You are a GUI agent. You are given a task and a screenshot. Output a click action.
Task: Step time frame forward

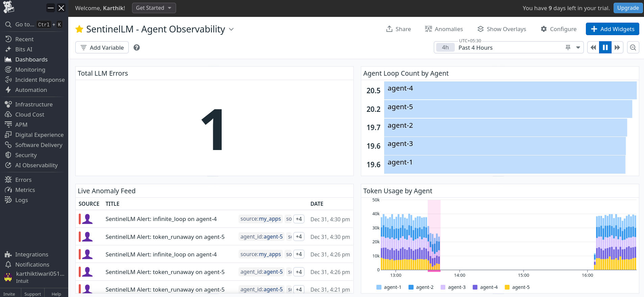tap(617, 48)
